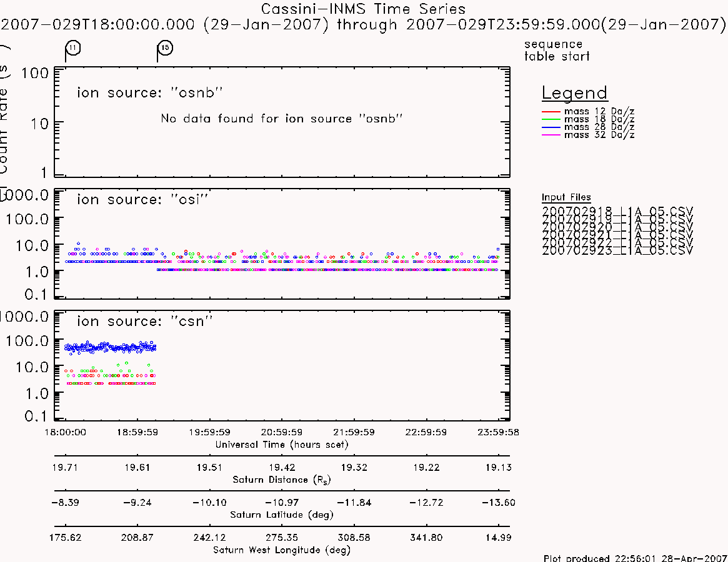
Task: Click the Cassini-INMS Time Series title
Action: pos(363,9)
